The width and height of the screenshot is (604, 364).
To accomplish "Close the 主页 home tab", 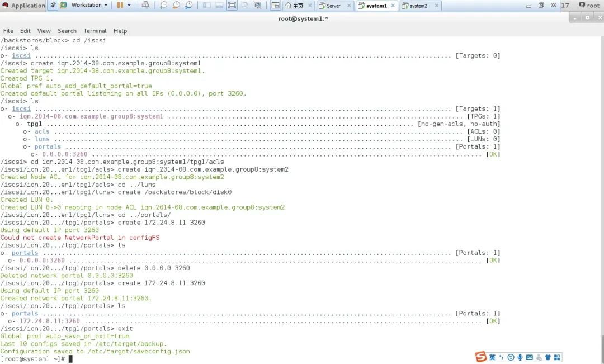I will coord(310,6).
